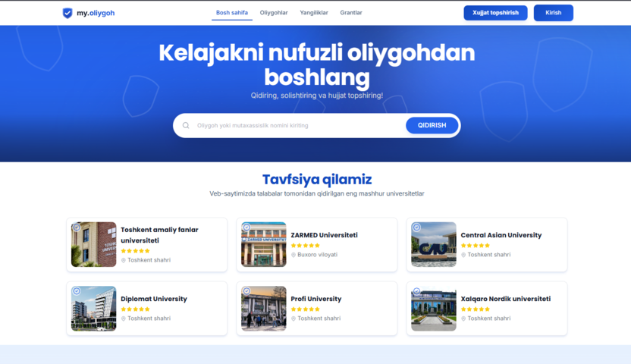Viewport: 631px width, 364px height.
Task: Click Xalqaro Nordik universiteti thumbnail
Action: coord(434,309)
